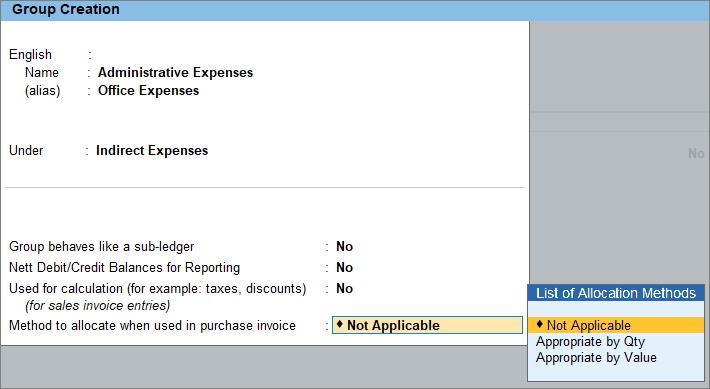This screenshot has width=710, height=389.
Task: Click the 'Group behaves like a sub-ledger' label
Action: coord(101,247)
